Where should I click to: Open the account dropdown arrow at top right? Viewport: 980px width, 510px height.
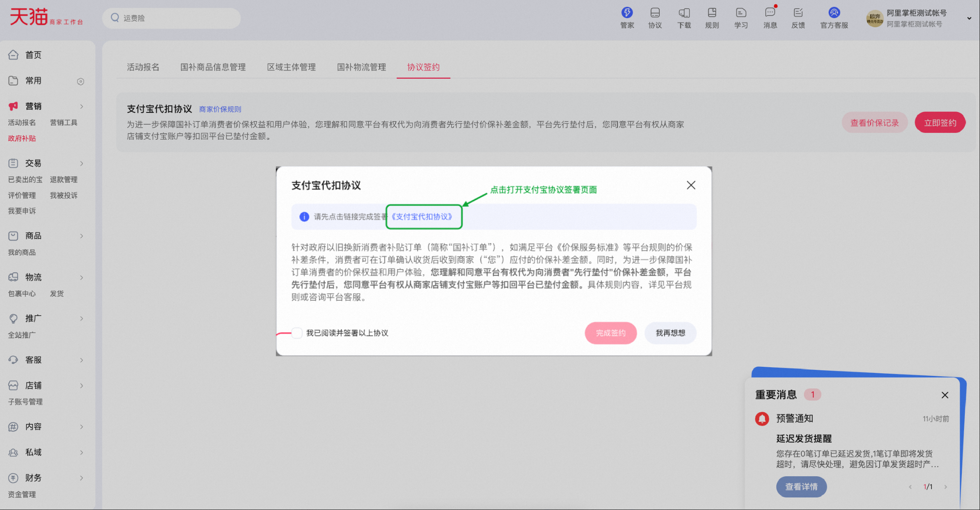point(969,18)
